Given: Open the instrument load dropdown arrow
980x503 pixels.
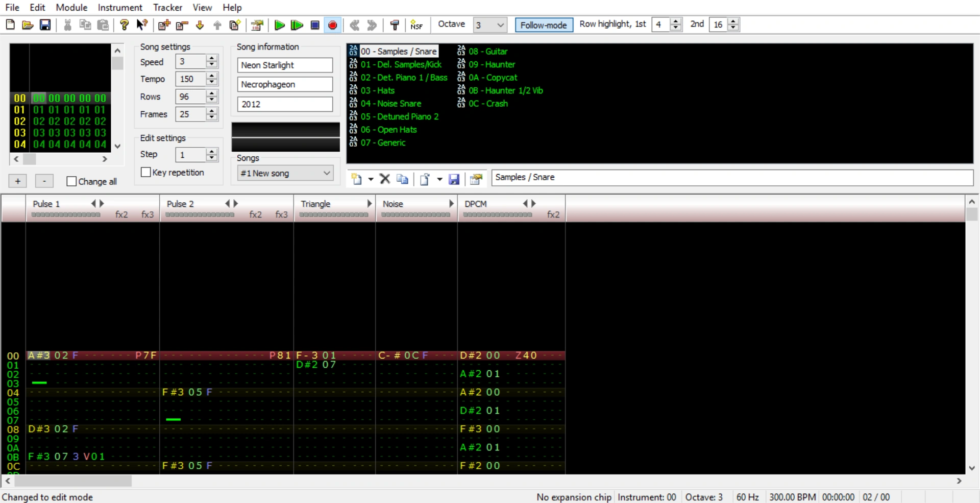Looking at the screenshot, I should [x=440, y=179].
